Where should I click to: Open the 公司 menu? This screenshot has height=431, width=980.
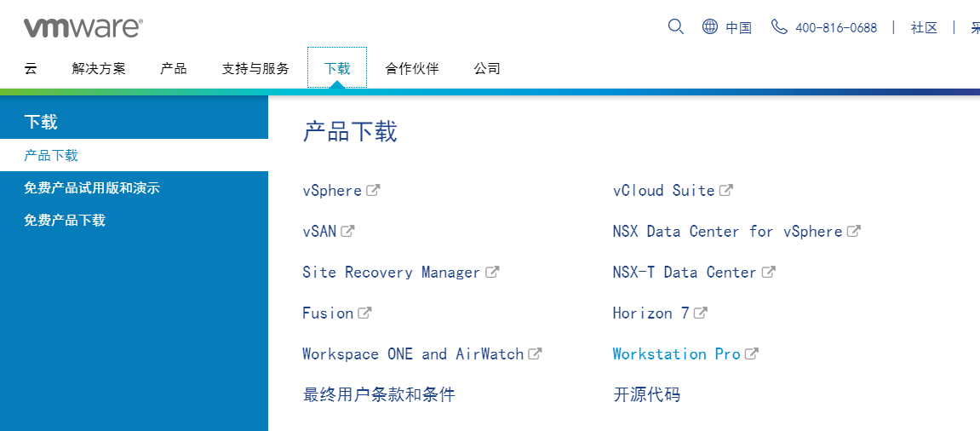click(x=487, y=68)
